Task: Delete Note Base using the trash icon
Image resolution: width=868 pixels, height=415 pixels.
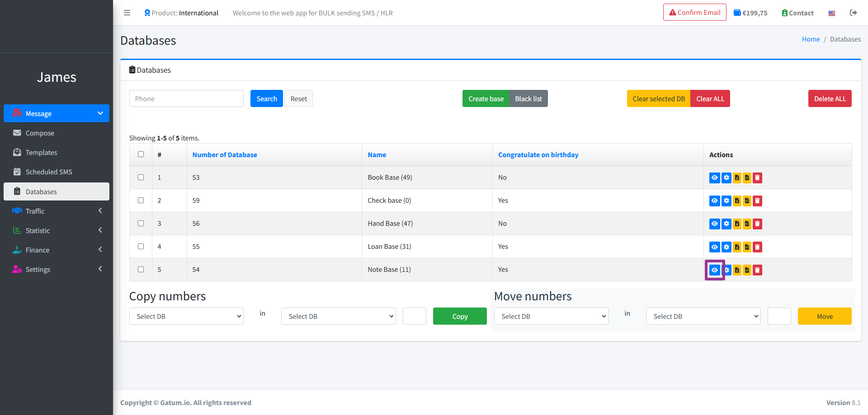Action: coord(757,270)
